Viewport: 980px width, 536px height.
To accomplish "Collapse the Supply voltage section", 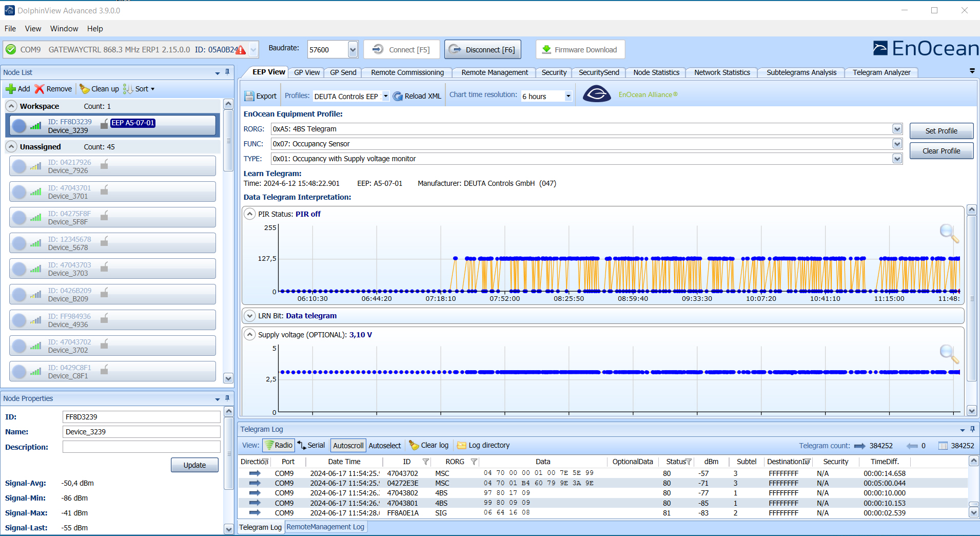I will 250,334.
